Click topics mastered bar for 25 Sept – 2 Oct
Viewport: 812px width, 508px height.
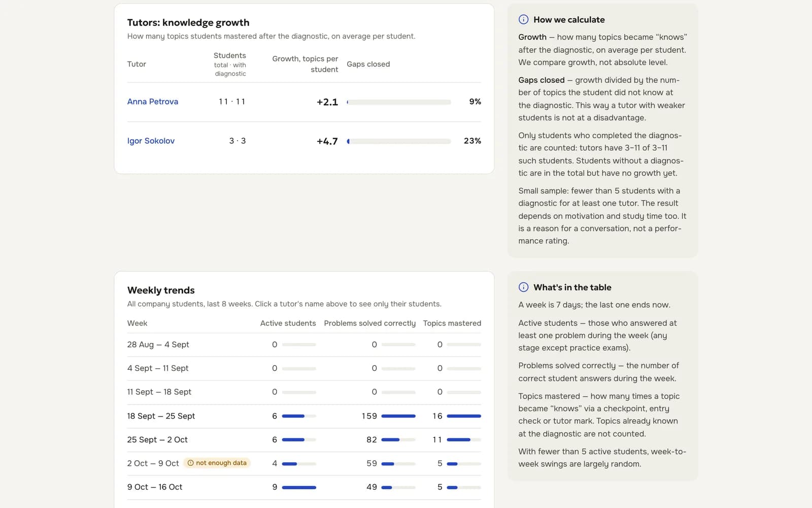coord(464,440)
